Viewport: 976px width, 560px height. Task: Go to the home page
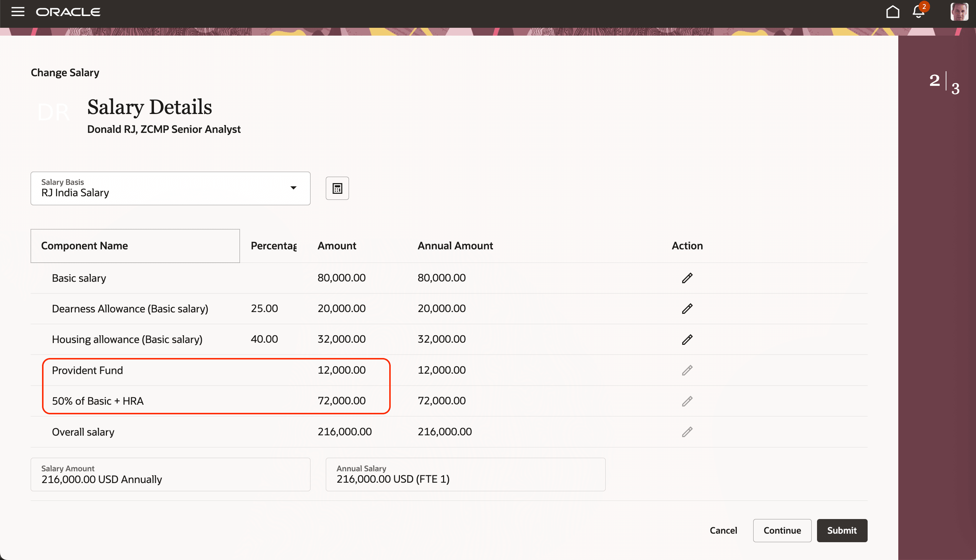coord(893,11)
